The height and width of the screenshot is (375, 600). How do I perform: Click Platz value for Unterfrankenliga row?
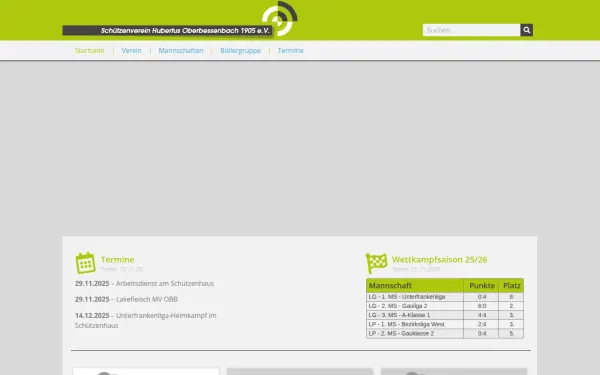512,297
